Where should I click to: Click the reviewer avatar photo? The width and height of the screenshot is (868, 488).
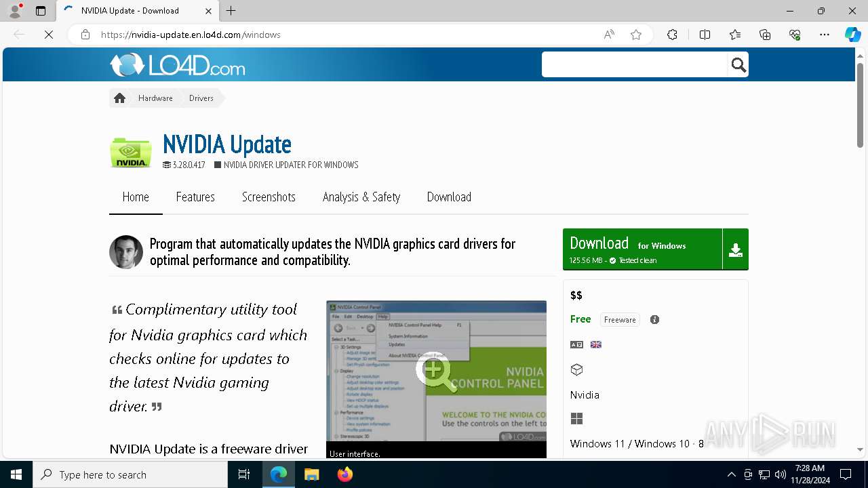tap(126, 252)
